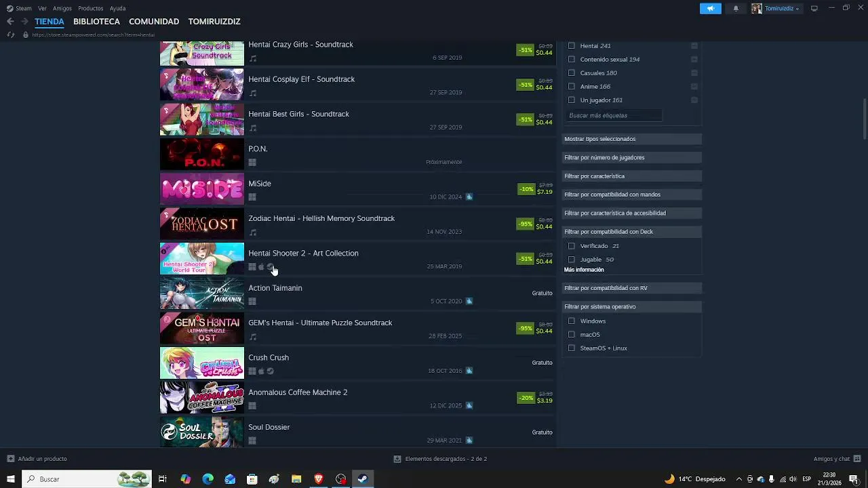Screen dimensions: 868x488
Task: Check the Casuales tag filter
Action: (572, 73)
